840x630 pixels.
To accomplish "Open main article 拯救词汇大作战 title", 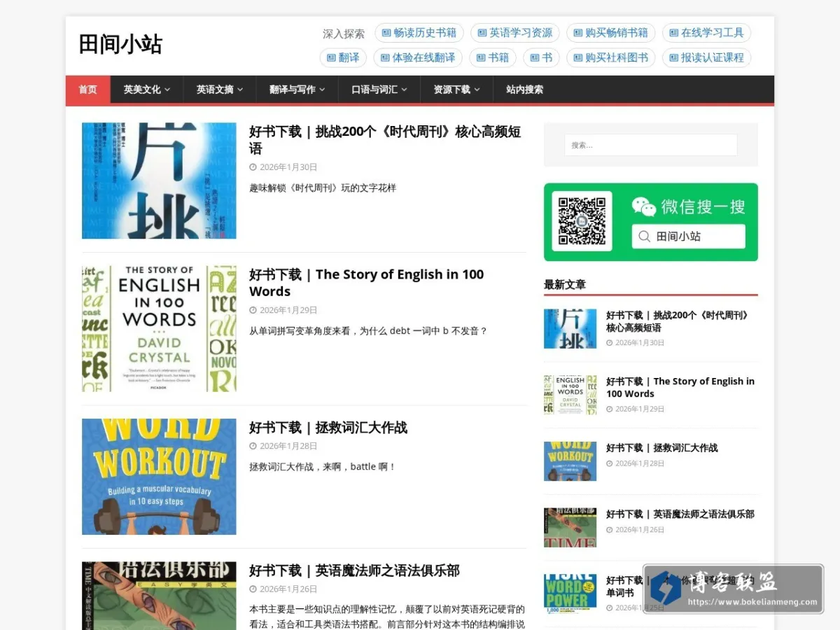I will (x=328, y=428).
